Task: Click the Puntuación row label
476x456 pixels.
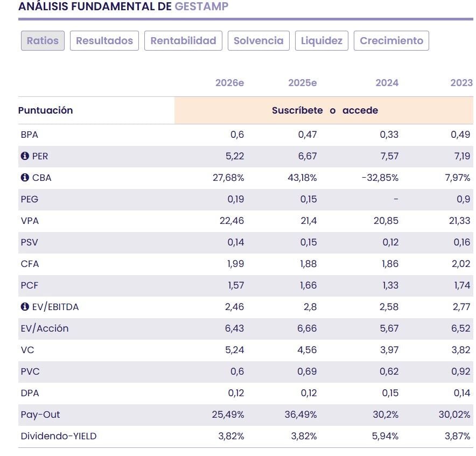Action: tap(46, 110)
